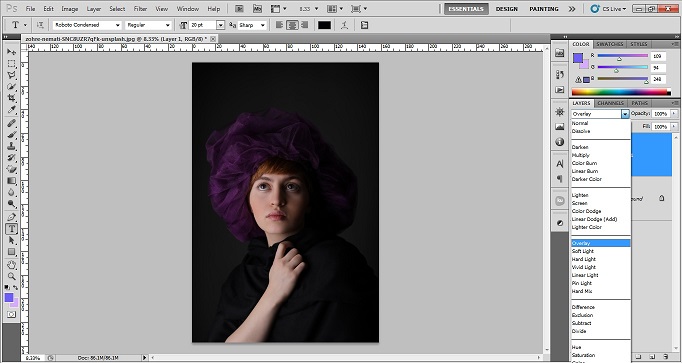Screen dimensions: 682x363
Task: Select the Healing Brush tool
Action: [x=11, y=123]
